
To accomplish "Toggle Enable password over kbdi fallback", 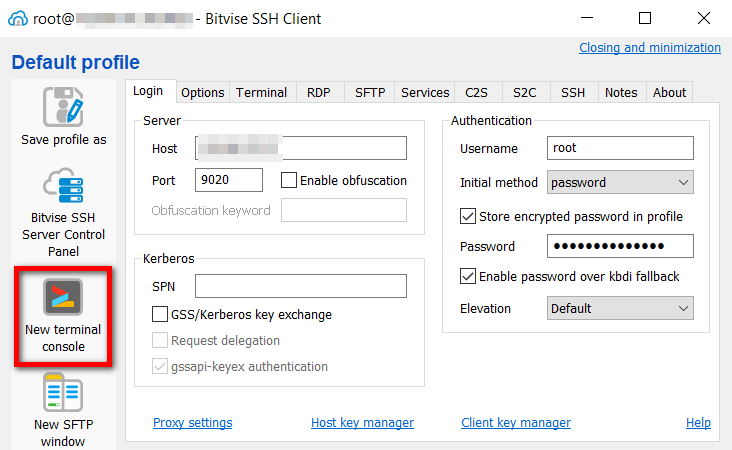I will [468, 276].
